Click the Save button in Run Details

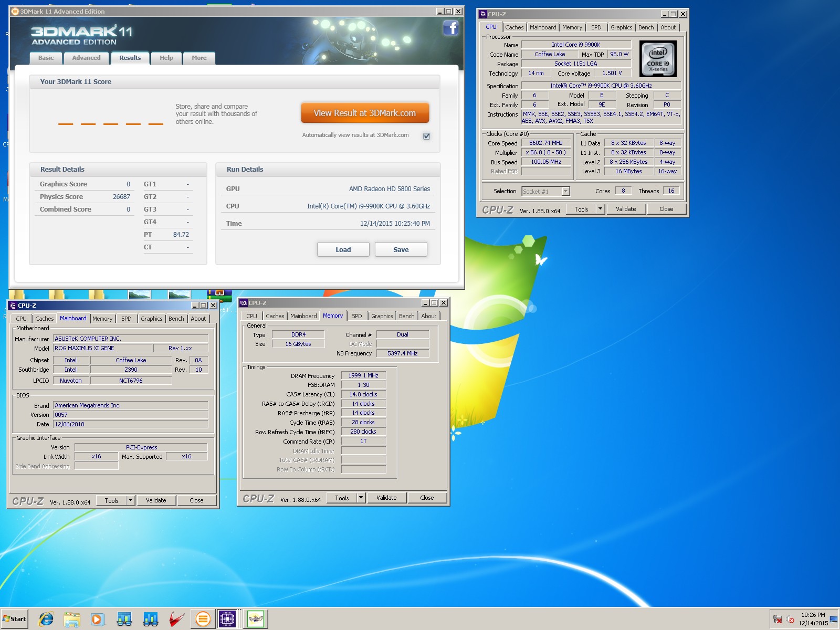[401, 249]
